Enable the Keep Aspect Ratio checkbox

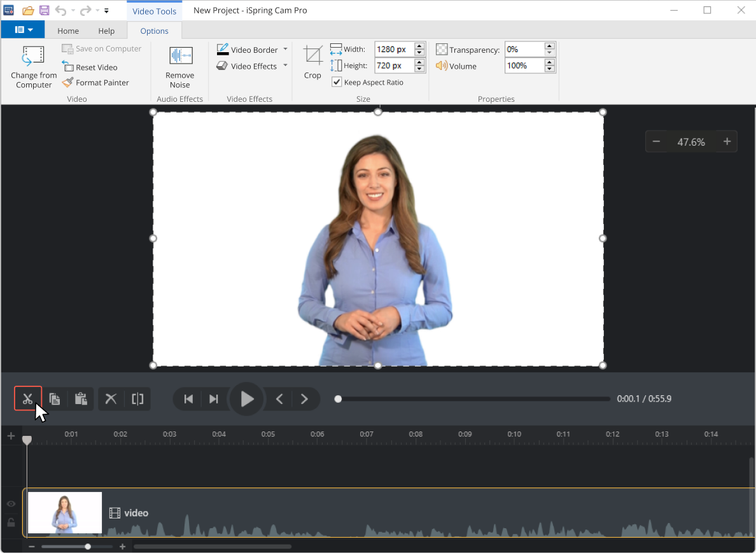[x=336, y=82]
